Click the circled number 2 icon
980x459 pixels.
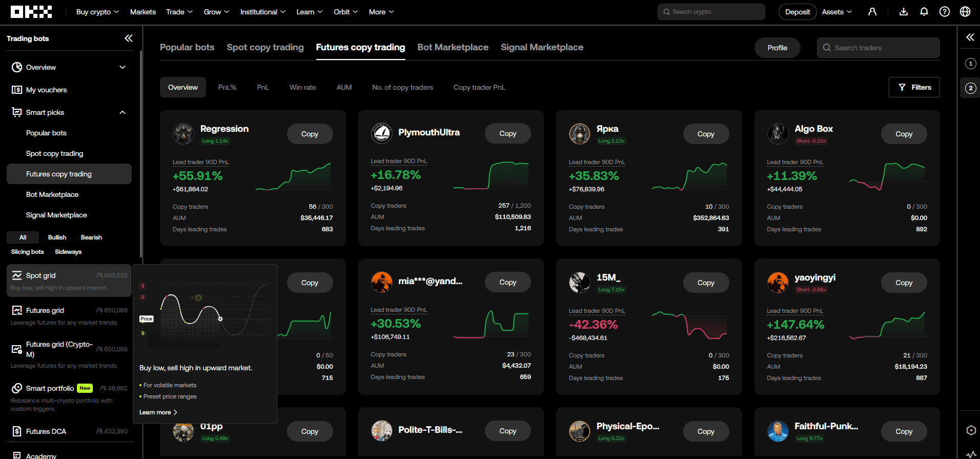pyautogui.click(x=970, y=88)
